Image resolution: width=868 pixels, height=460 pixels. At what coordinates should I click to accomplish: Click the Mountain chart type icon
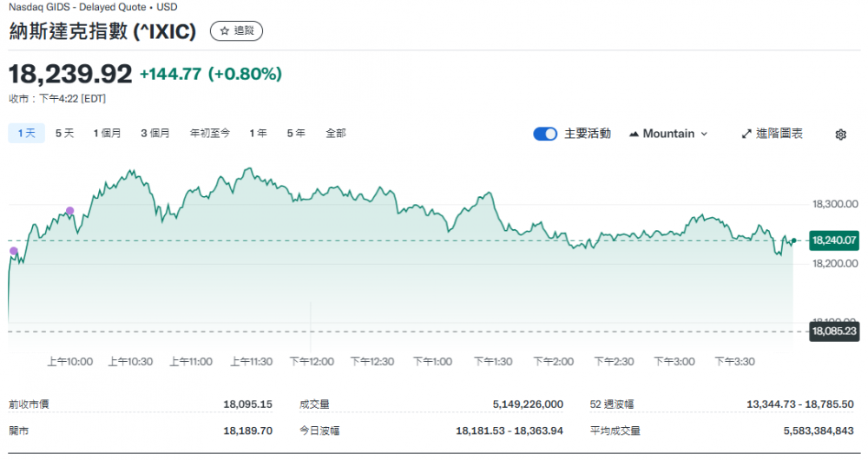[634, 135]
